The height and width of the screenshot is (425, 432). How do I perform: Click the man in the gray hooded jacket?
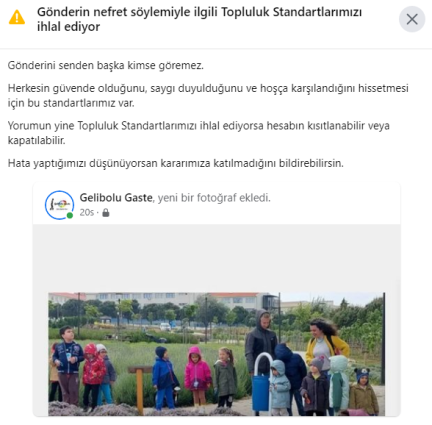click(x=261, y=347)
